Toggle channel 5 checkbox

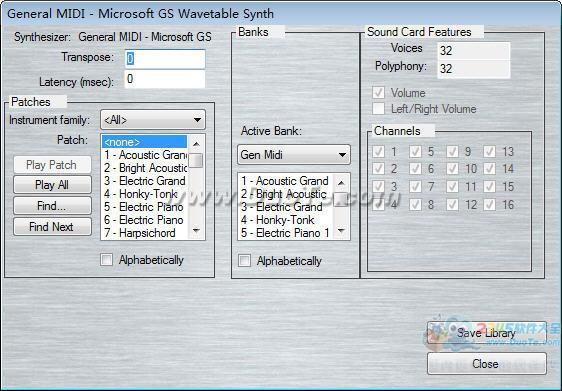[415, 152]
